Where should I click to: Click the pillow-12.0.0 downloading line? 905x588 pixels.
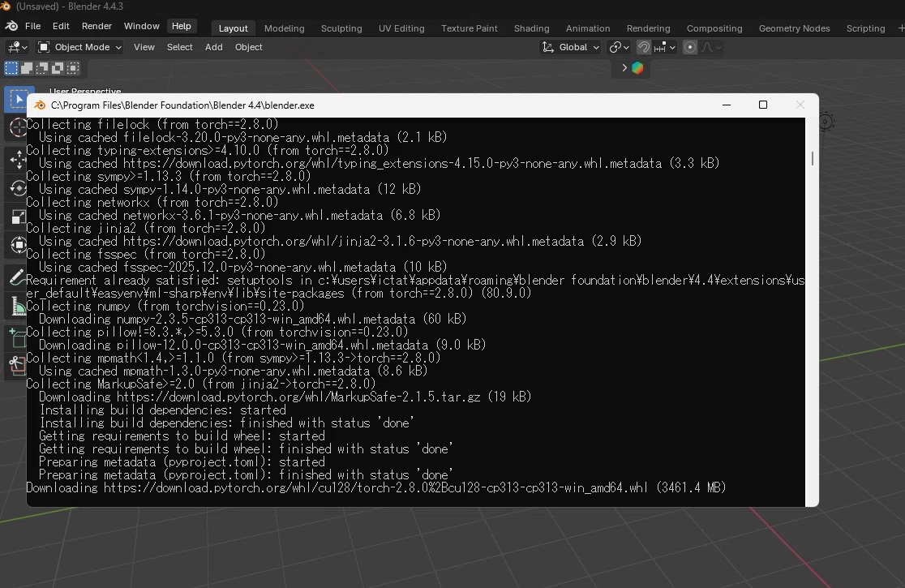[x=262, y=345]
